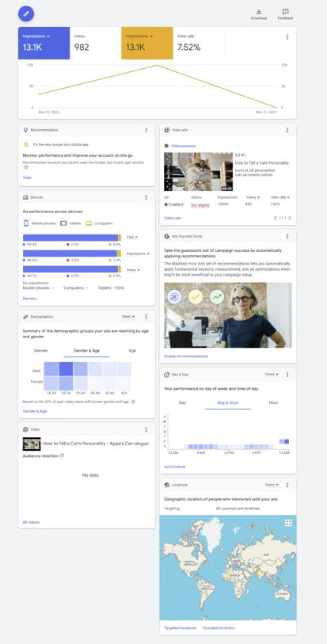Image resolution: width=327 pixels, height=644 pixels.
Task: Click the cat video ad thumbnail
Action: tap(199, 172)
